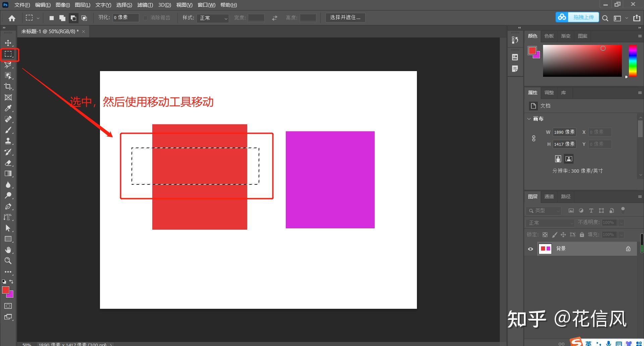Viewport: 644px width, 346px height.
Task: Set canvas to portrait orientation
Action: point(558,159)
